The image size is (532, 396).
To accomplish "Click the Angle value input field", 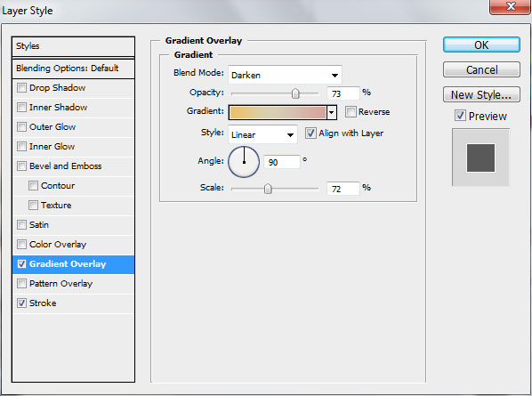I will click(x=282, y=162).
